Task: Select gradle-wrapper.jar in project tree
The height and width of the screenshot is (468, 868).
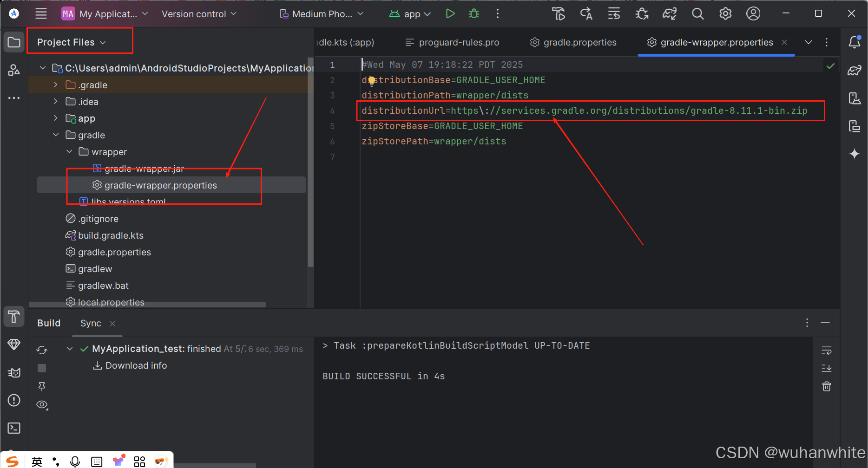Action: pos(138,168)
